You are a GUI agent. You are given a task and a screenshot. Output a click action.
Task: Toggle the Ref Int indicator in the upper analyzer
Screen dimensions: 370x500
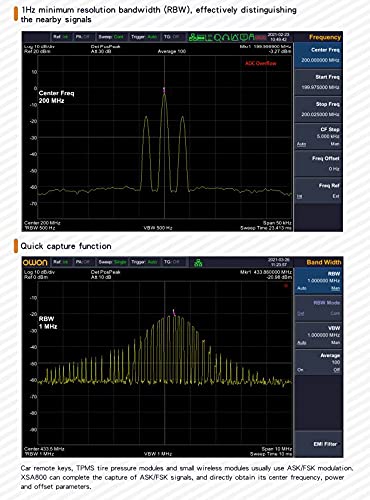pos(61,37)
